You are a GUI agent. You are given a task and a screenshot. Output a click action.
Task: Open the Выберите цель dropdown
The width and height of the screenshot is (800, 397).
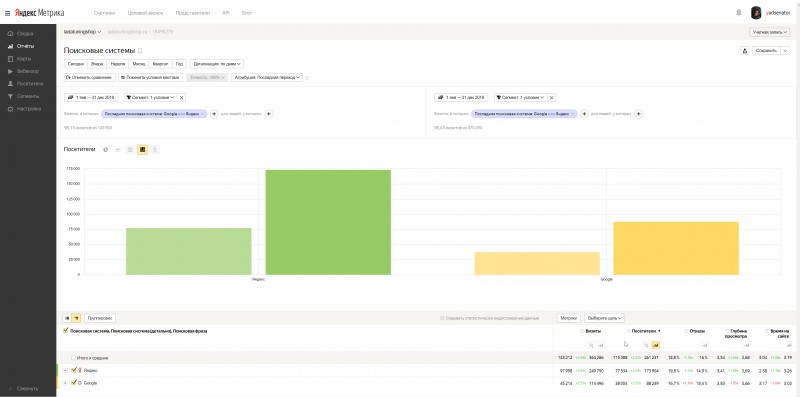[605, 318]
